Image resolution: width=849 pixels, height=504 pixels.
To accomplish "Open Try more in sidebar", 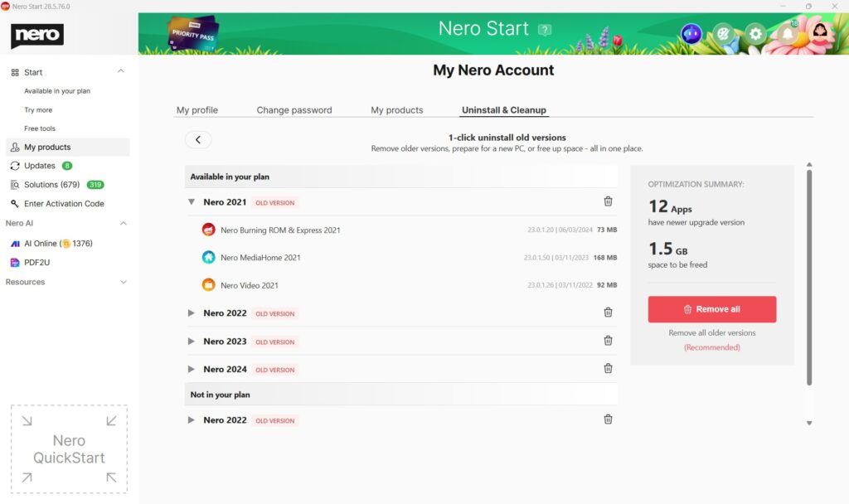I will tap(38, 110).
